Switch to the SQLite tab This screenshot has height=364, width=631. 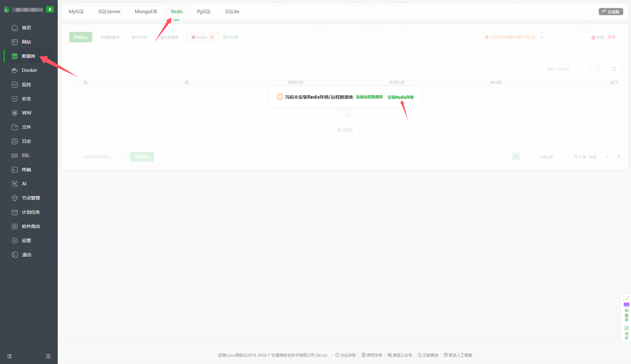tap(232, 12)
